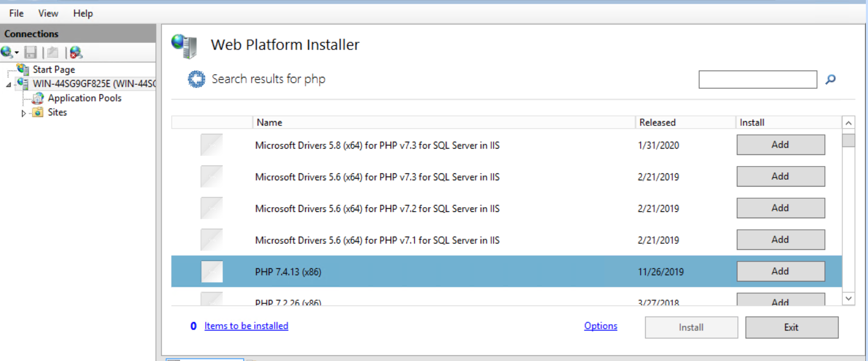The image size is (868, 361).
Task: Collapse the WIN-44SG9GF825E server node
Action: [x=8, y=84]
